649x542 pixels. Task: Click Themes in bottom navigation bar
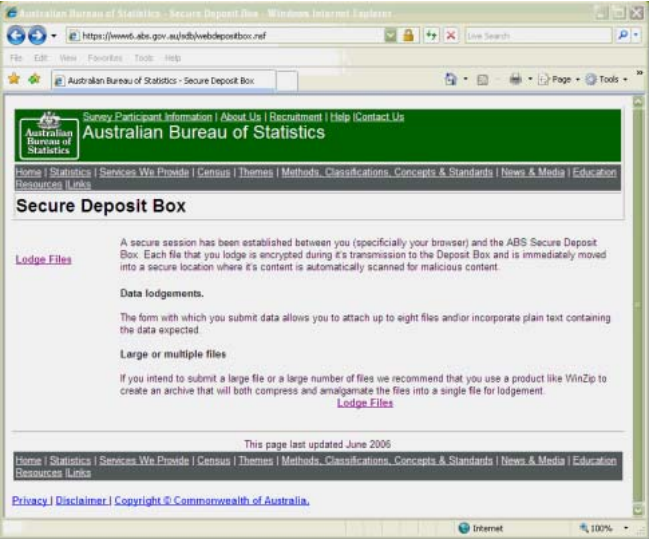click(x=256, y=460)
